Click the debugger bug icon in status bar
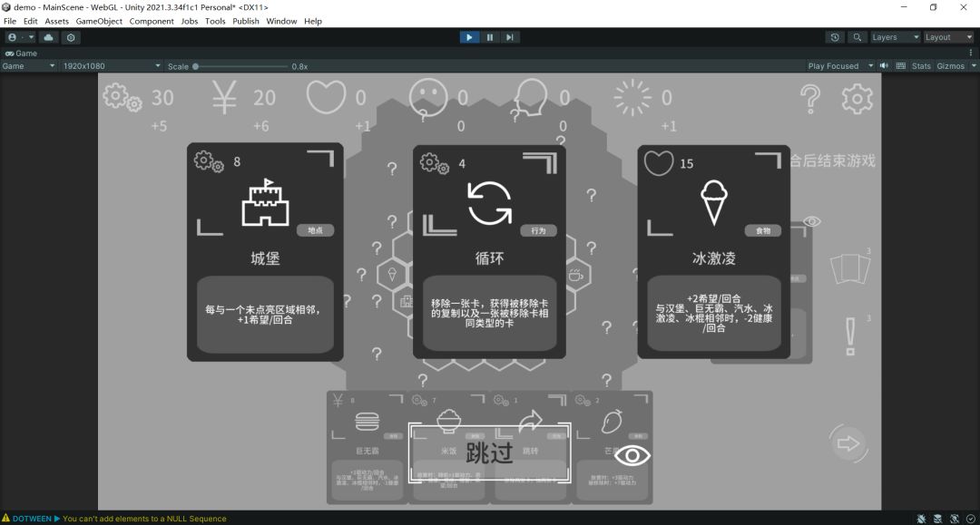This screenshot has width=980, height=525. [x=921, y=519]
